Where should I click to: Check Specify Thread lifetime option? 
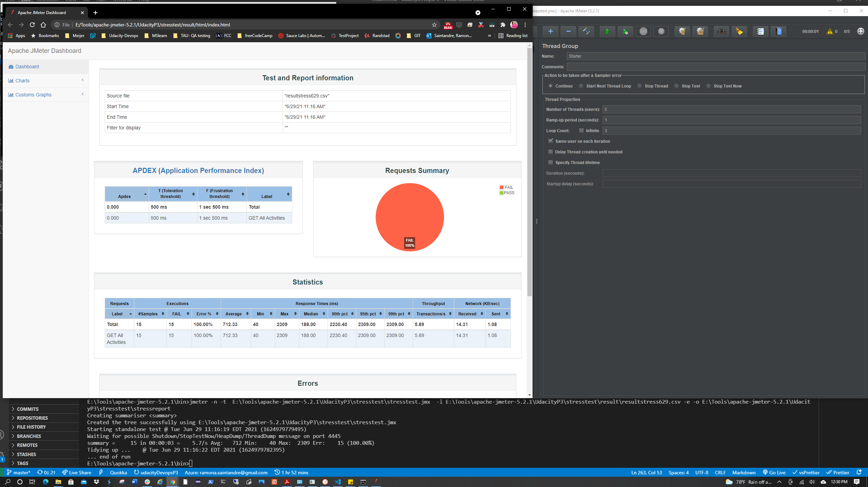tap(551, 162)
